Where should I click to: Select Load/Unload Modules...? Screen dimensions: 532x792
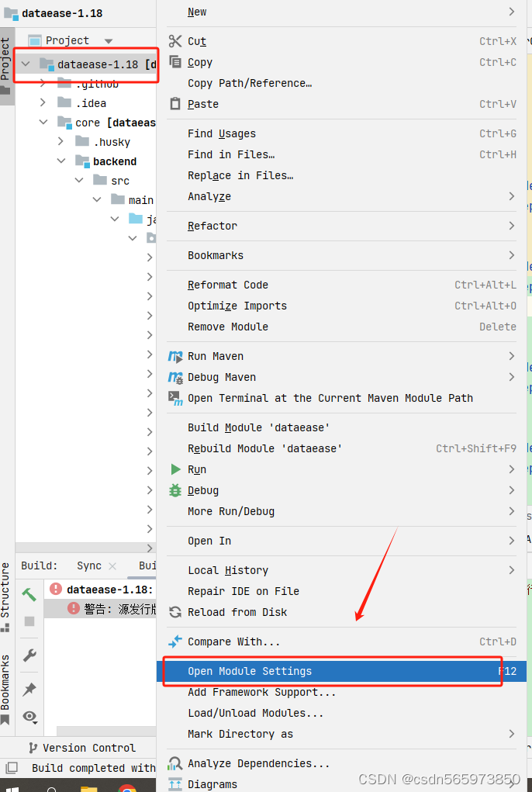click(x=342, y=713)
